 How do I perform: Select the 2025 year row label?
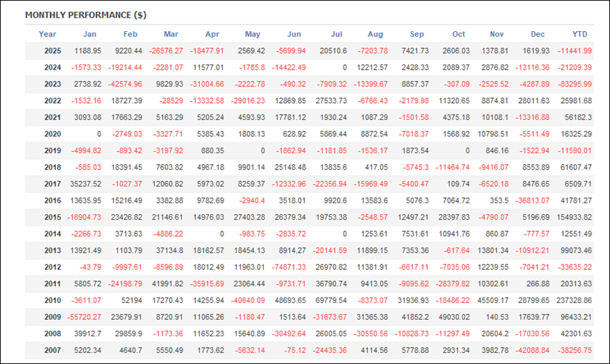coord(52,51)
